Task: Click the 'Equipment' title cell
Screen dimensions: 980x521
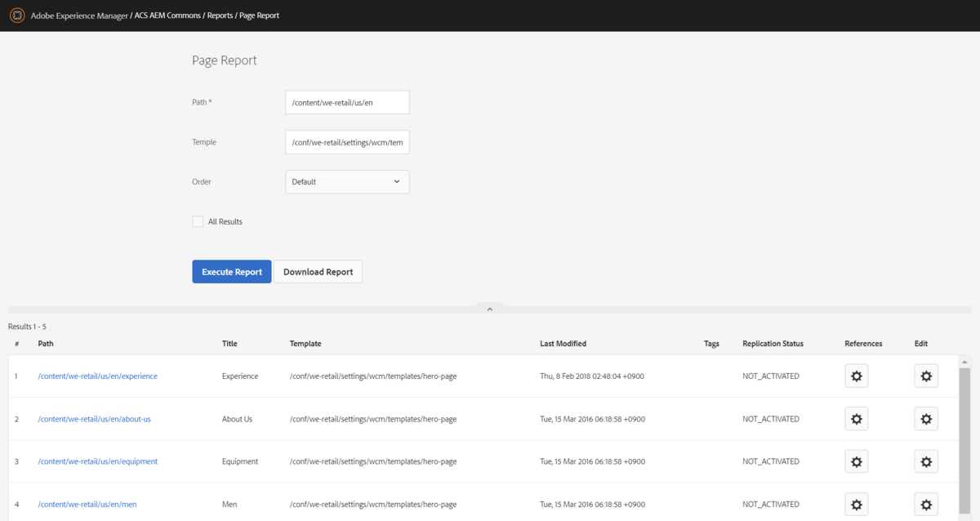Action: (240, 461)
